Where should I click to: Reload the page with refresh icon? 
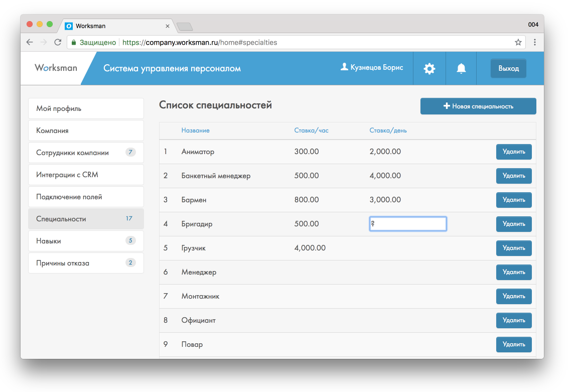pos(57,42)
